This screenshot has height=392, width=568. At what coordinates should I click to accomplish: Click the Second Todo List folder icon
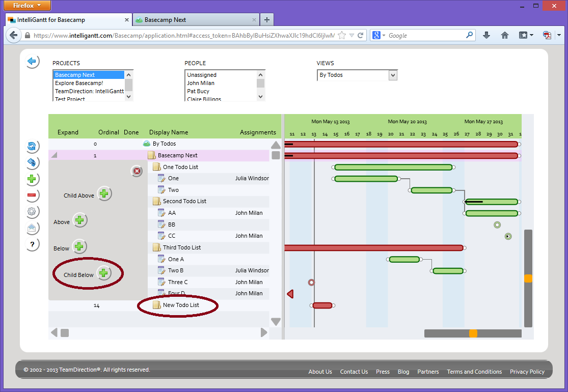pos(156,201)
